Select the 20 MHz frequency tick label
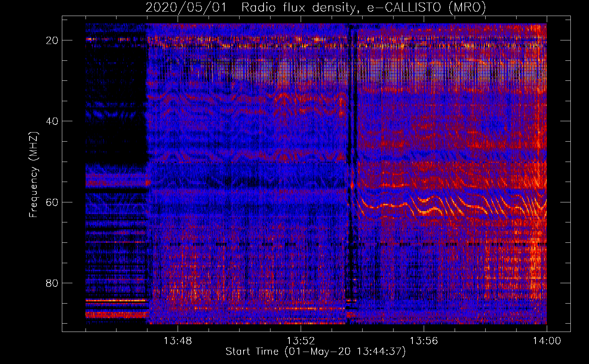This screenshot has height=364, width=589. click(x=52, y=40)
